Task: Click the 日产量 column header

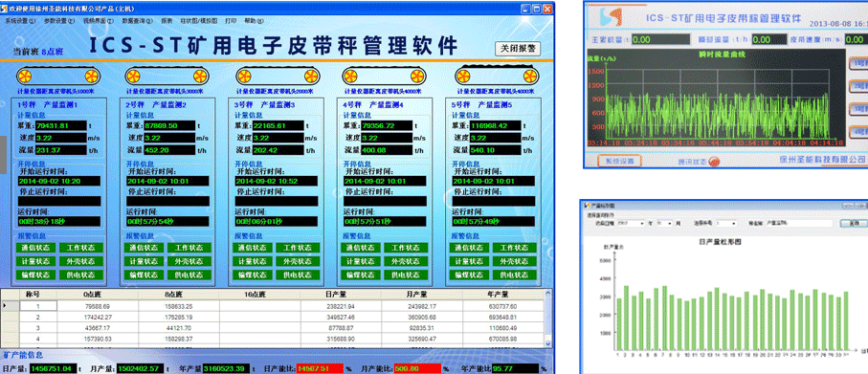Action: [342, 295]
